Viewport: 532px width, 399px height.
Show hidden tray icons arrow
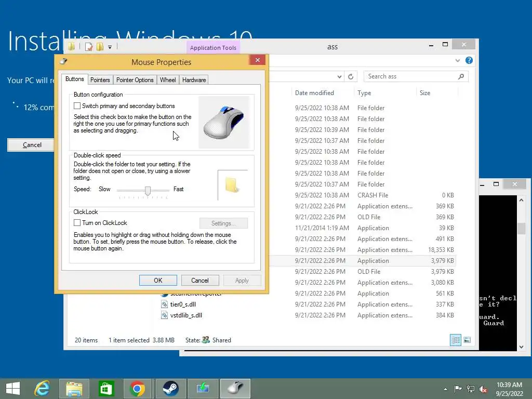(445, 389)
